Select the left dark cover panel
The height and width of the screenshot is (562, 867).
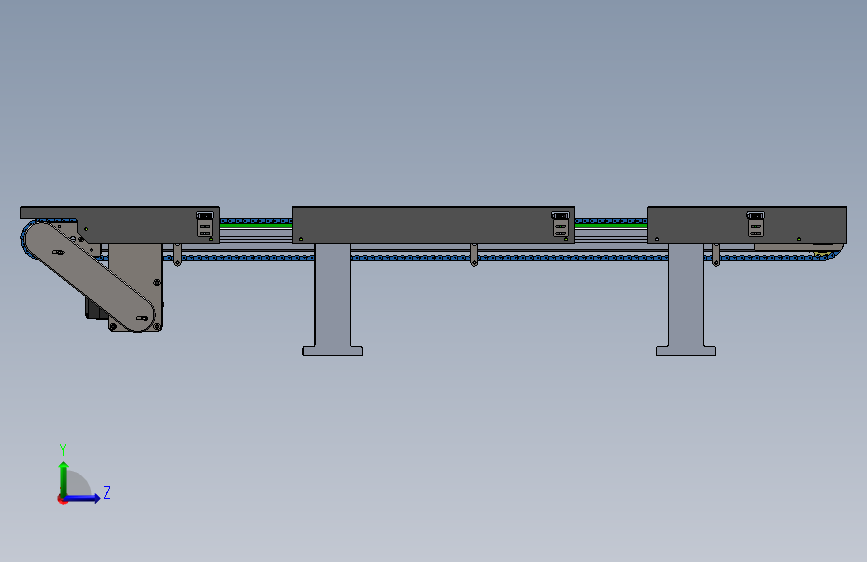click(x=120, y=224)
